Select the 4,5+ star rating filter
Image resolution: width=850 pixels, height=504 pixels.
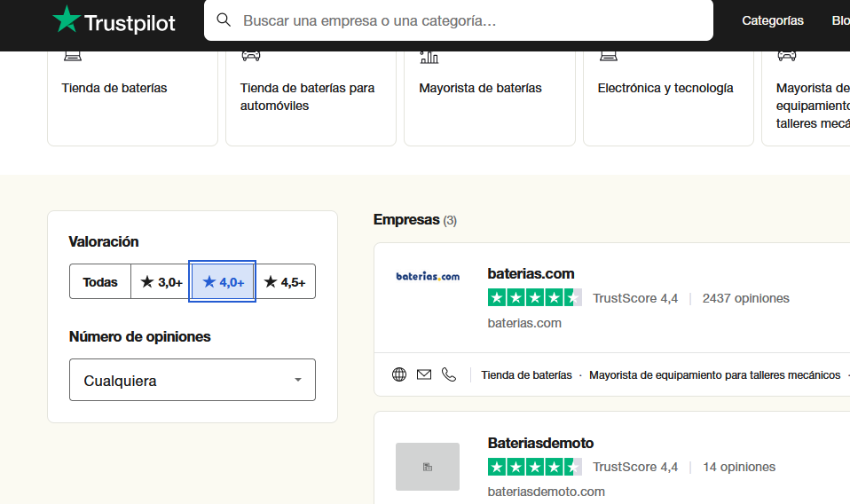click(285, 282)
